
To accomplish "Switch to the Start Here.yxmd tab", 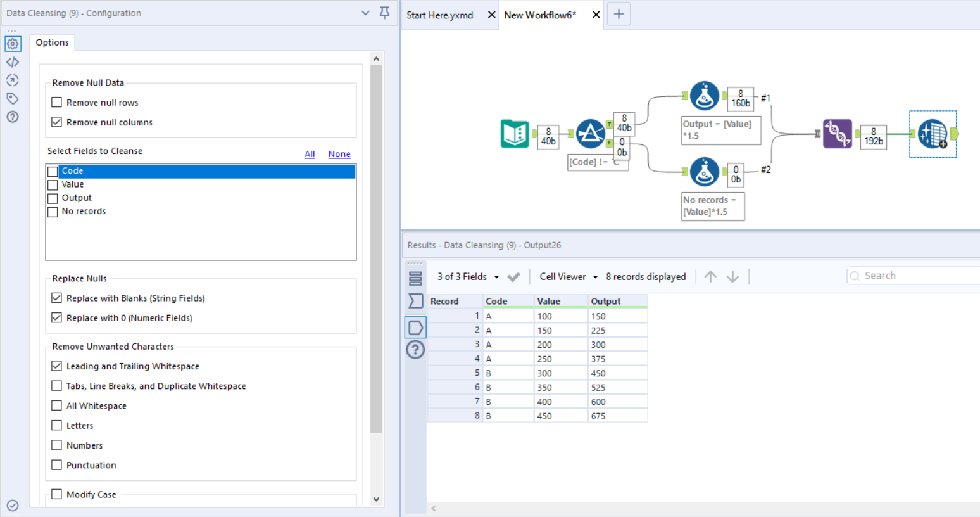I will tap(440, 15).
